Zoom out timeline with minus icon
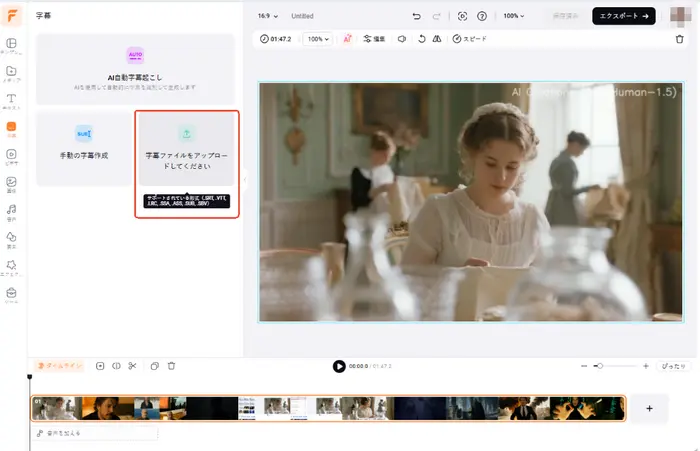This screenshot has width=700, height=451. 583,366
